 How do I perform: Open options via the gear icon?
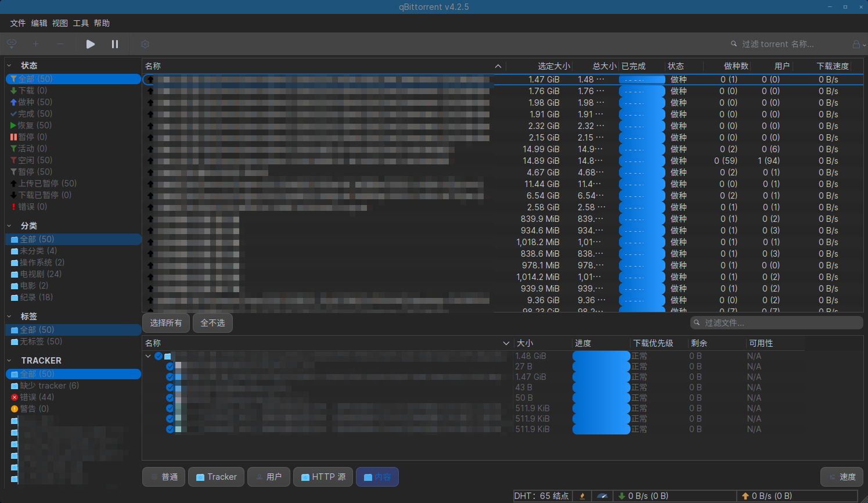pos(145,44)
